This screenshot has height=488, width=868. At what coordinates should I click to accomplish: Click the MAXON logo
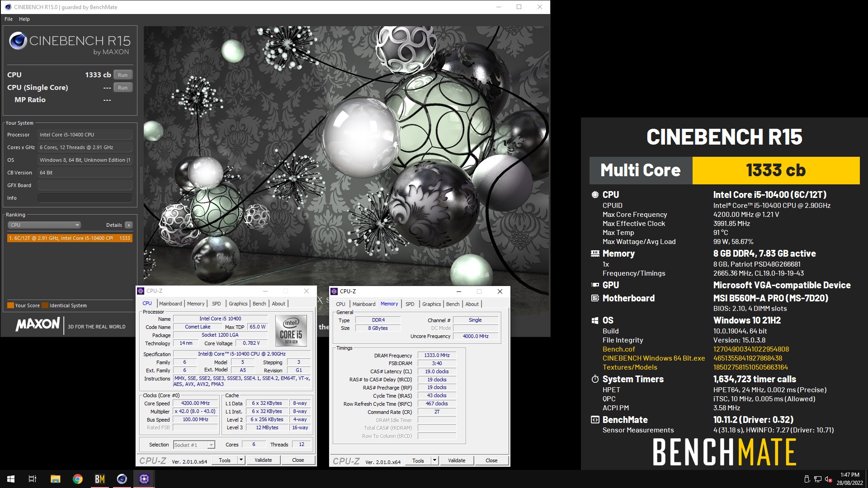coord(38,324)
